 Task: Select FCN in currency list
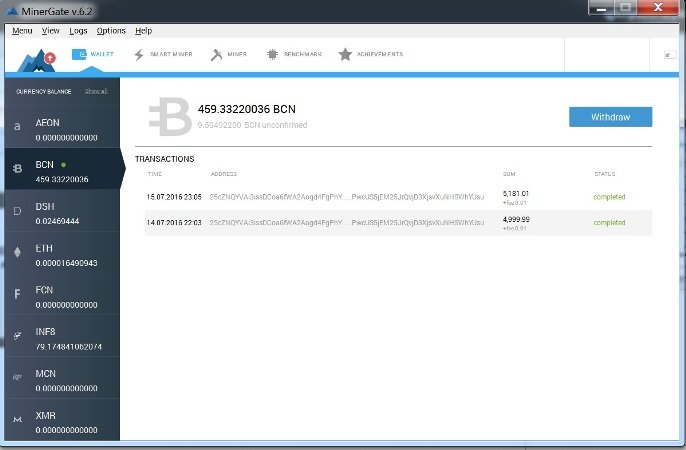click(x=62, y=294)
